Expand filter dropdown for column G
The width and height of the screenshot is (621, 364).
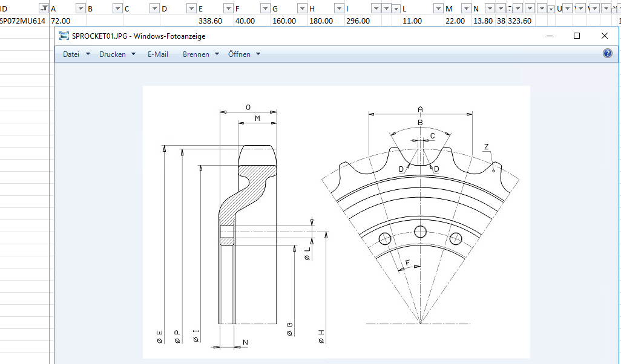tap(301, 8)
